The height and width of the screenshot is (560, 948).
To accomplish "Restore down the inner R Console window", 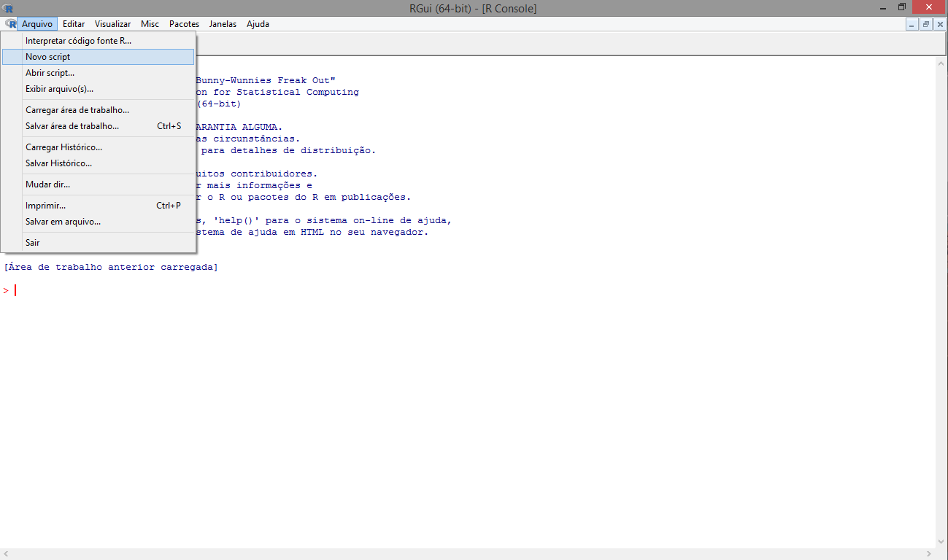I will [926, 24].
